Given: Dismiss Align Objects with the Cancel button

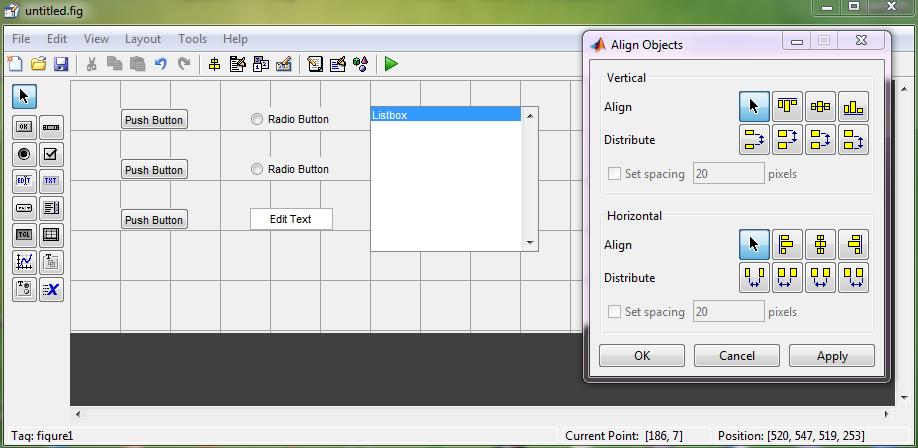Looking at the screenshot, I should (x=737, y=355).
